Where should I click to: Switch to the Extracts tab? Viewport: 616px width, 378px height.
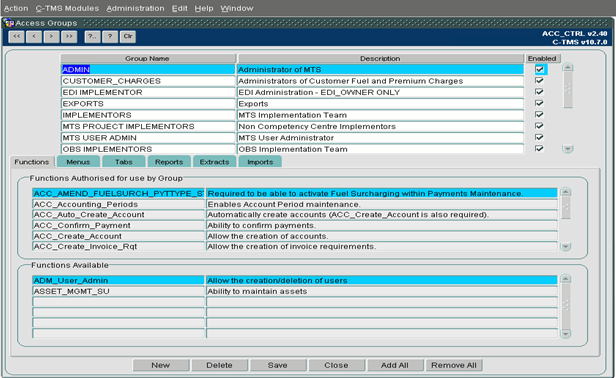coord(214,162)
